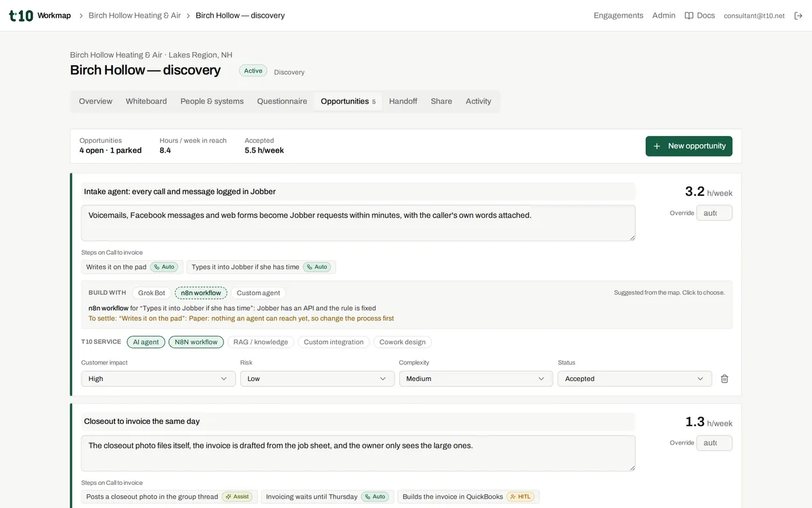Click the "4 open · 1 parked" count

[x=110, y=150]
